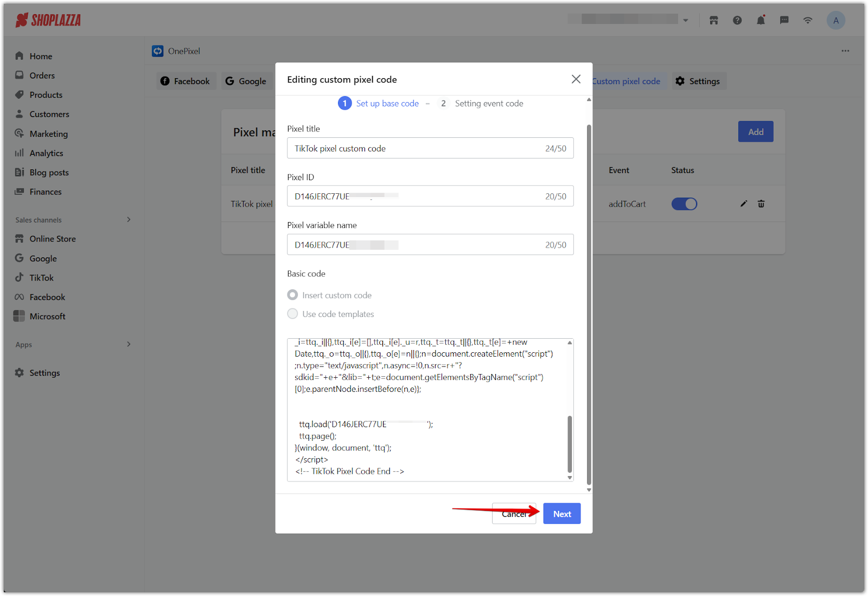This screenshot has height=596, width=868.
Task: Open the Marketing section
Action: 49,134
